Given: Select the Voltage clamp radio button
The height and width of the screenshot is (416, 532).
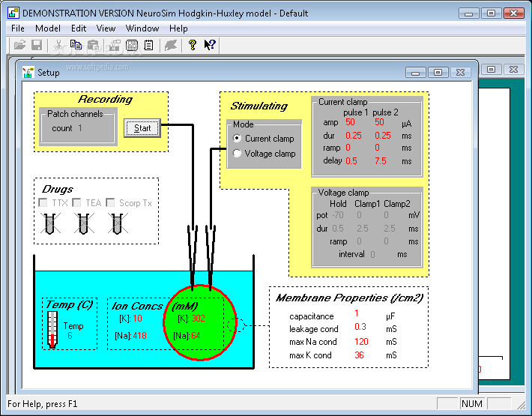Looking at the screenshot, I should tap(238, 154).
